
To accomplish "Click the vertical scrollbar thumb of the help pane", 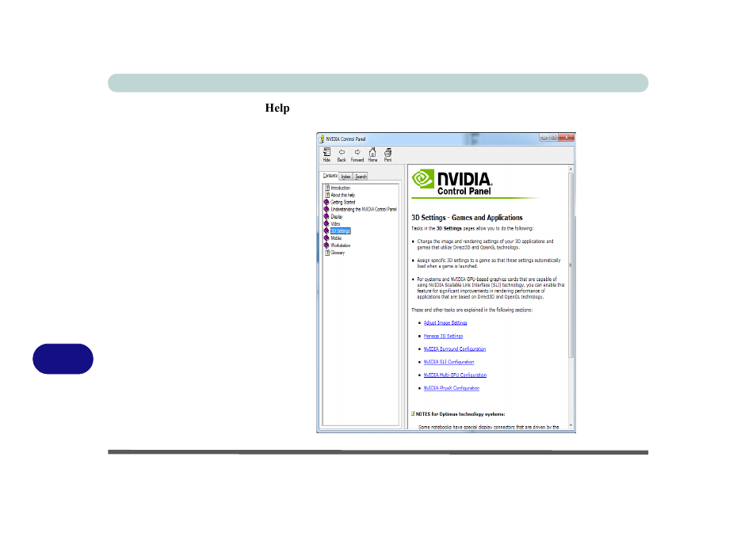I will [571, 265].
